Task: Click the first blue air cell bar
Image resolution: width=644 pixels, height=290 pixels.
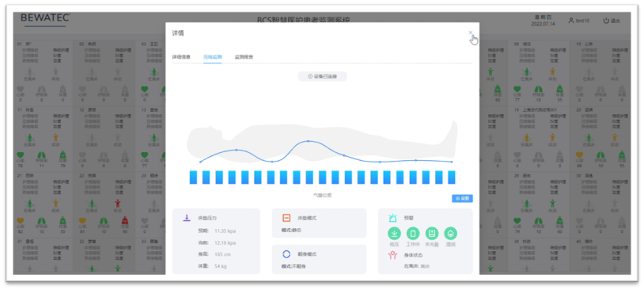Action: (x=193, y=177)
